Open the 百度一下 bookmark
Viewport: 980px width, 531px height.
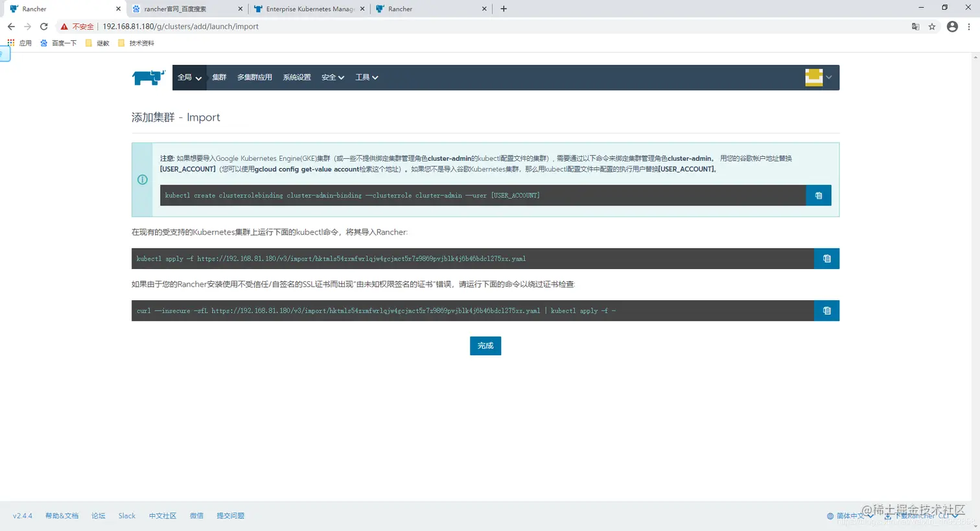pyautogui.click(x=58, y=43)
